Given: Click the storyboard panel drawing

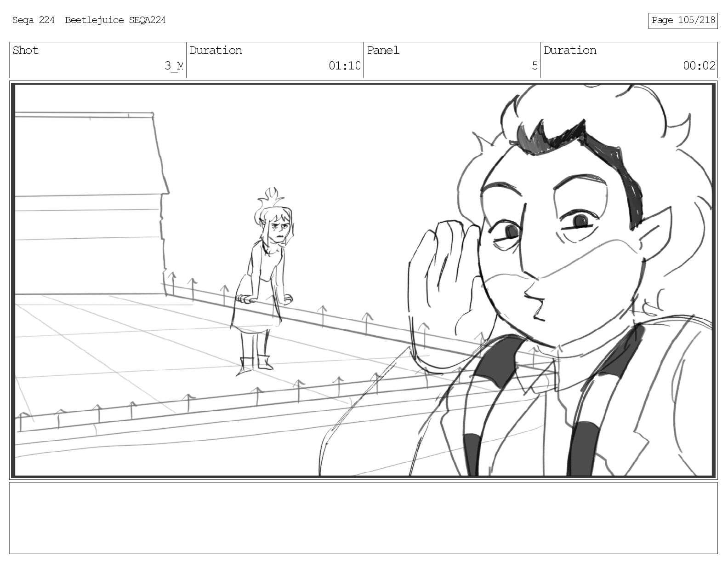Looking at the screenshot, I should (x=364, y=280).
